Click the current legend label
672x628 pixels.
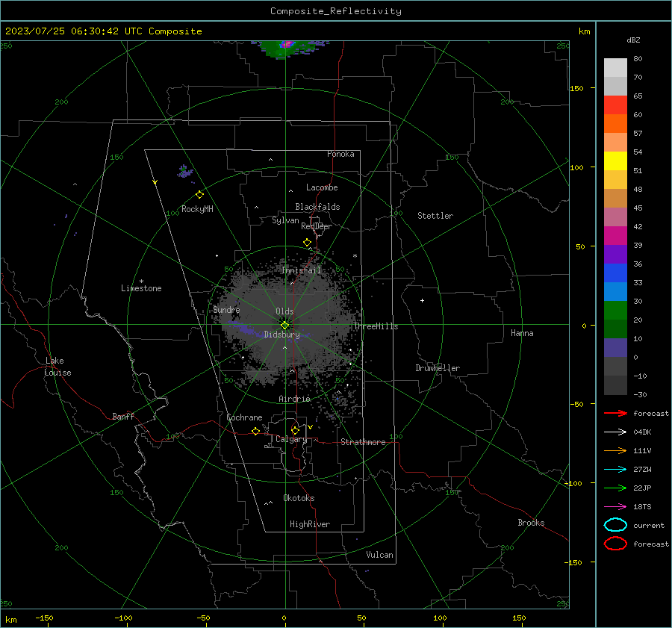pyautogui.click(x=649, y=525)
